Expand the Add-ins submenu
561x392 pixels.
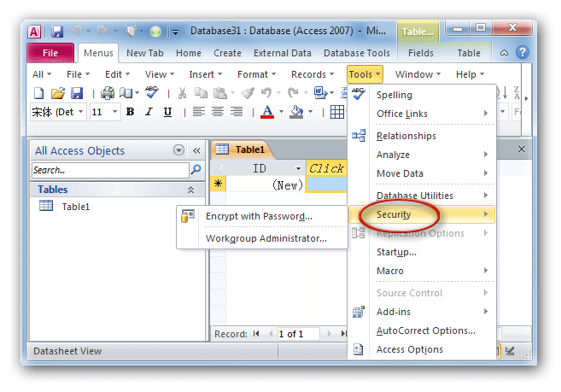422,312
